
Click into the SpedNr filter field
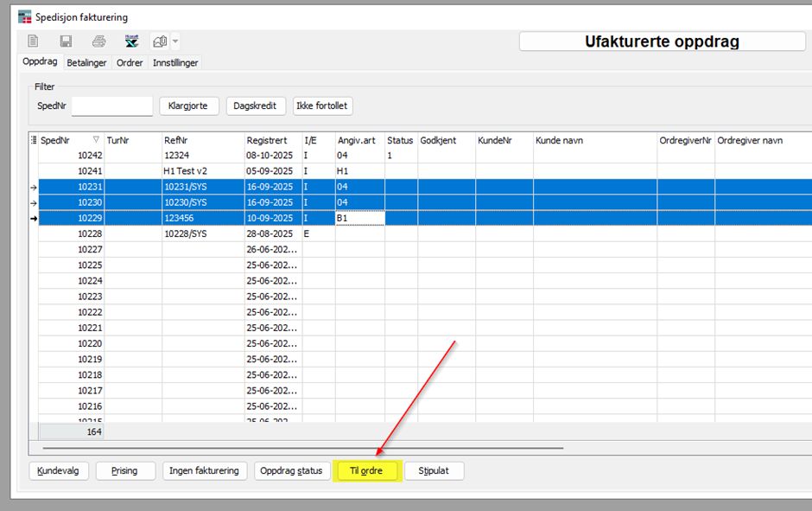111,105
